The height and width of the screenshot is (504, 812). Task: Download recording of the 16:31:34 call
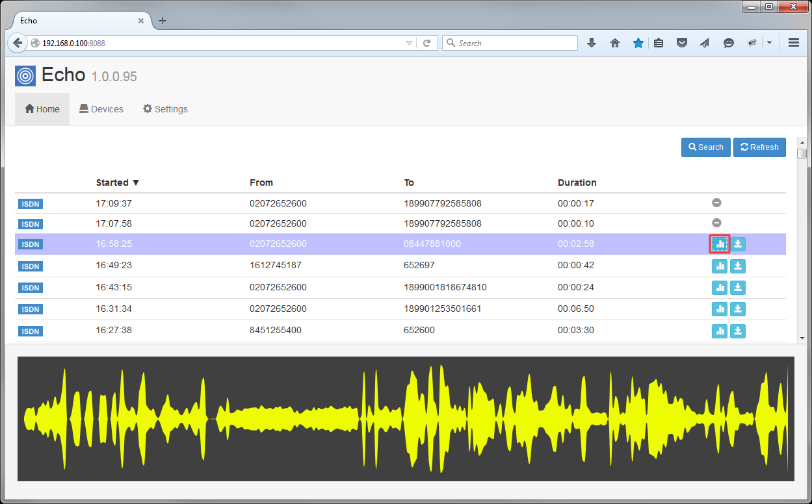pos(738,309)
